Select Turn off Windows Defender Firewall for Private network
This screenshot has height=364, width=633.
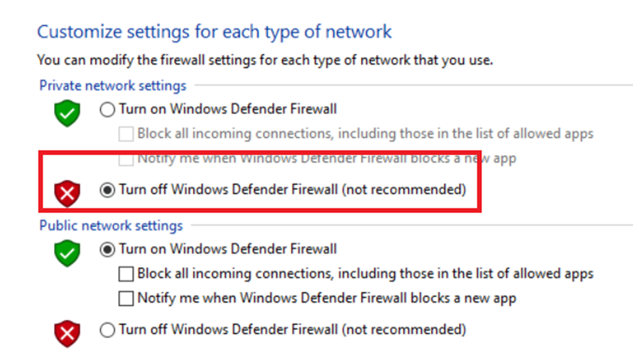pyautogui.click(x=107, y=190)
